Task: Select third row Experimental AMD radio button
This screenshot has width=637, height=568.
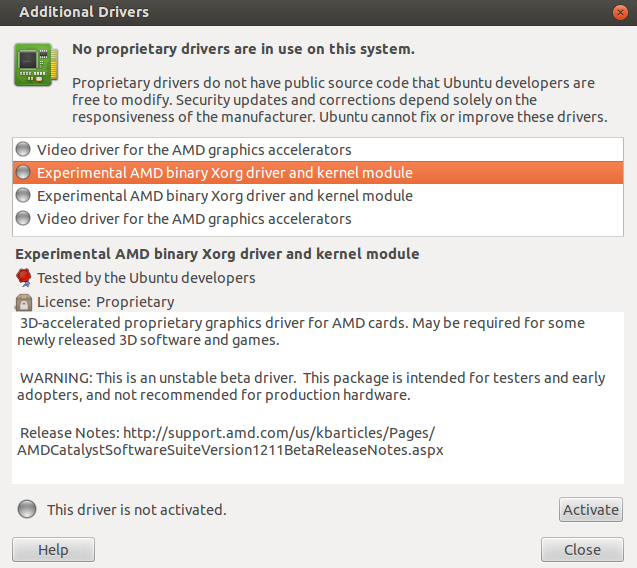Action: pos(23,195)
